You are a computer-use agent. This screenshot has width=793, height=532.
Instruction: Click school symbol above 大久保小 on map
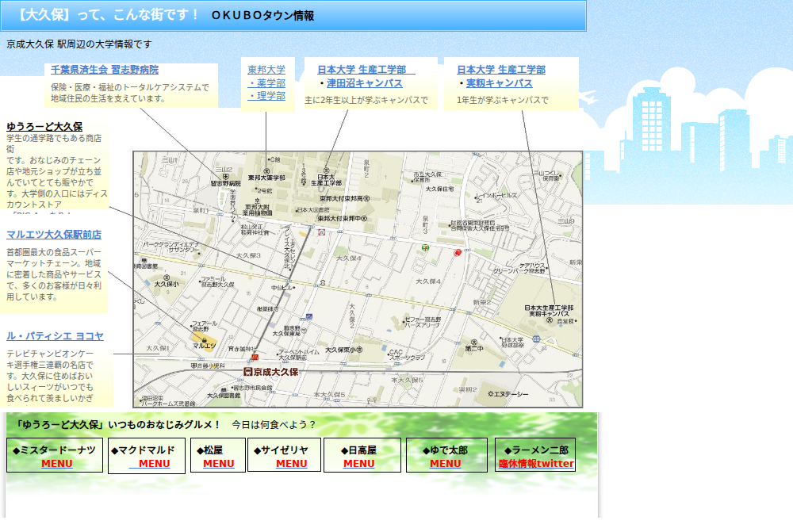pyautogui.click(x=167, y=277)
